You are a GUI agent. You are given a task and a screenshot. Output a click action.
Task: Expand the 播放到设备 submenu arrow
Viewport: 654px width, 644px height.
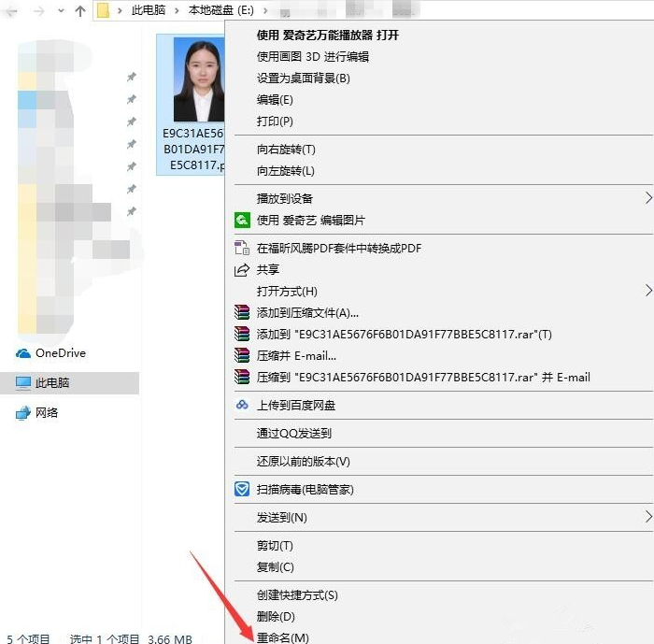[648, 198]
